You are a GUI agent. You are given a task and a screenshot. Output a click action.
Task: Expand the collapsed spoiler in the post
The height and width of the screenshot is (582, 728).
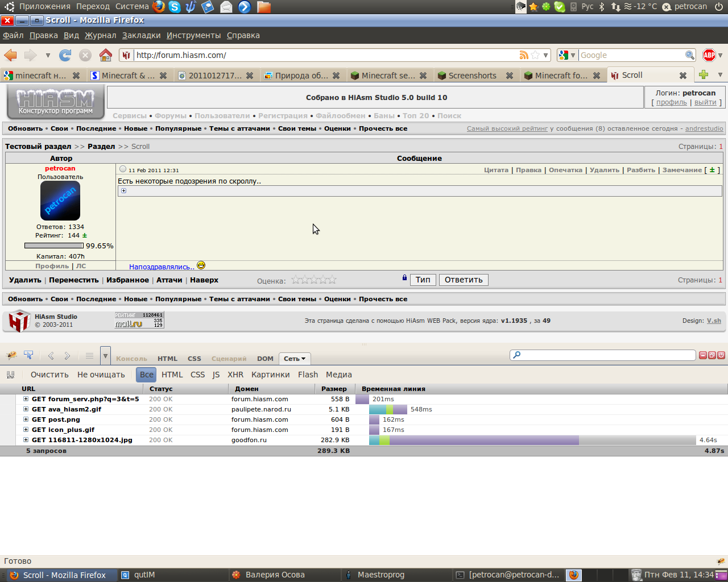(123, 191)
